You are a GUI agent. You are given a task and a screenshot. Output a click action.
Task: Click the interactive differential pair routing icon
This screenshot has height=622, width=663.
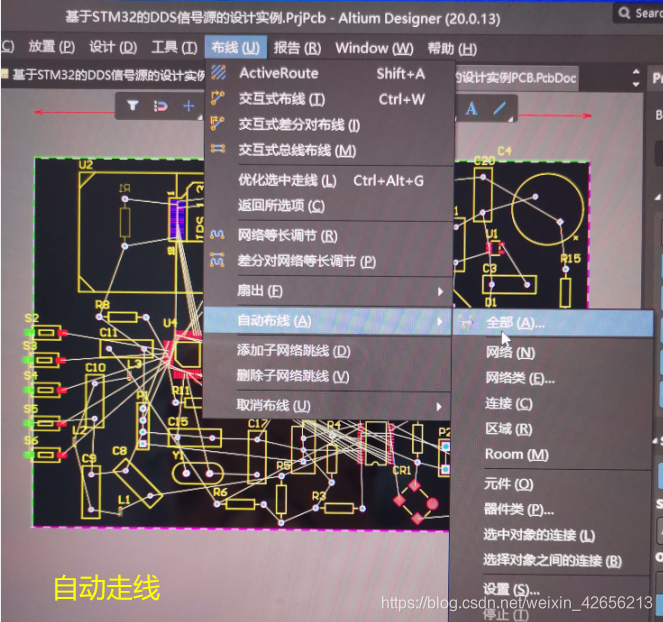pos(218,123)
